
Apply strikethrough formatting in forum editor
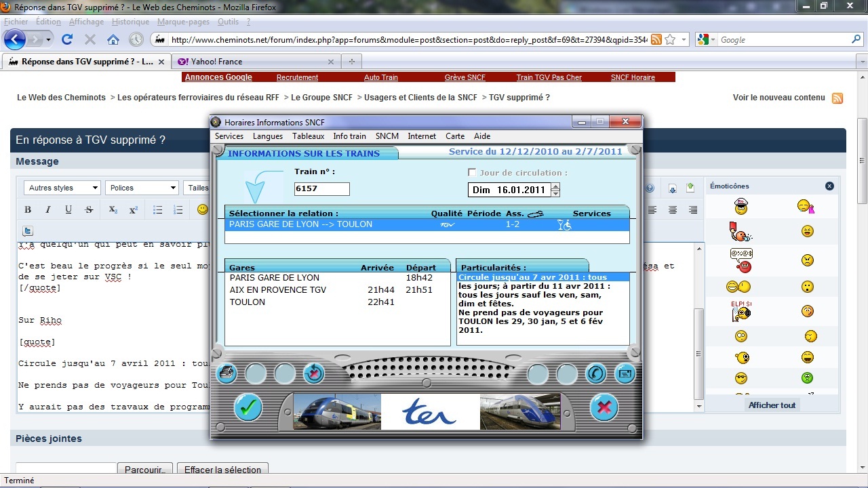89,209
